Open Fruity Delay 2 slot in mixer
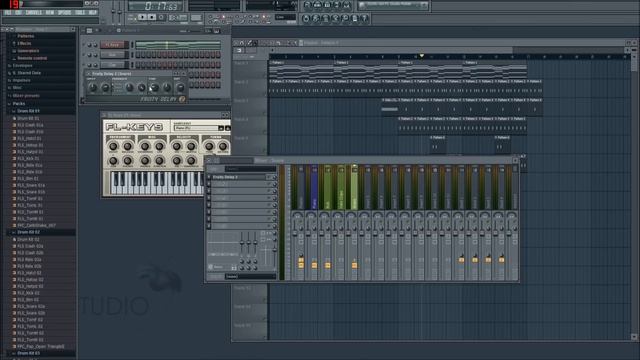This screenshot has width=640, height=360. coord(240,177)
